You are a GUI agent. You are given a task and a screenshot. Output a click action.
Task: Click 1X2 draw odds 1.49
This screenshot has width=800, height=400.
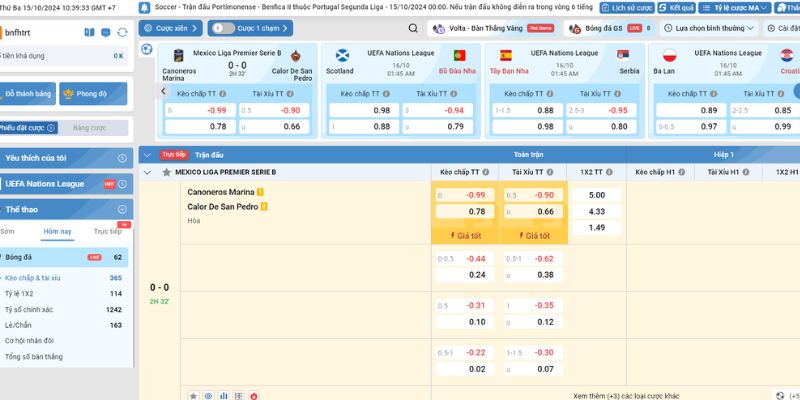coord(597,228)
